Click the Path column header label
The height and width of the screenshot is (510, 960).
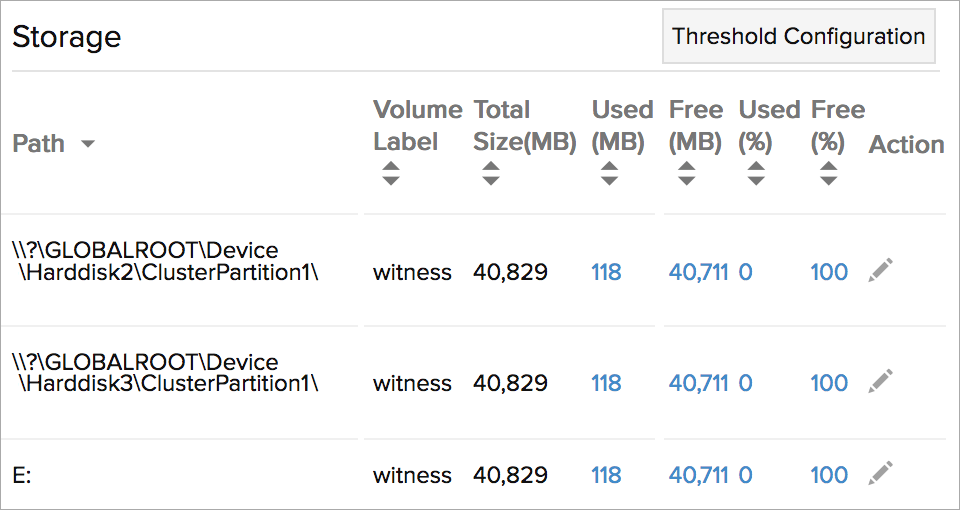[39, 144]
